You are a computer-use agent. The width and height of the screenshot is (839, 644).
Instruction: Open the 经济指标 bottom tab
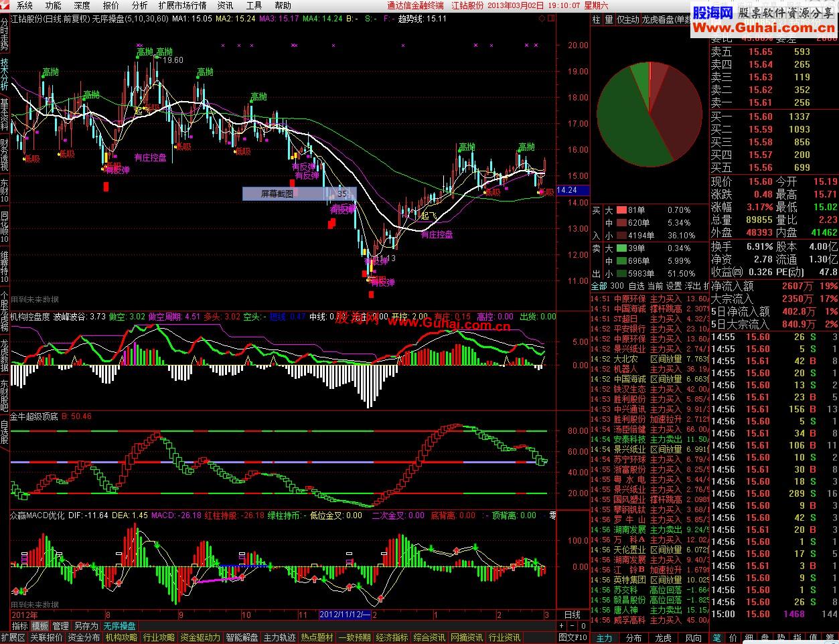coord(392,638)
